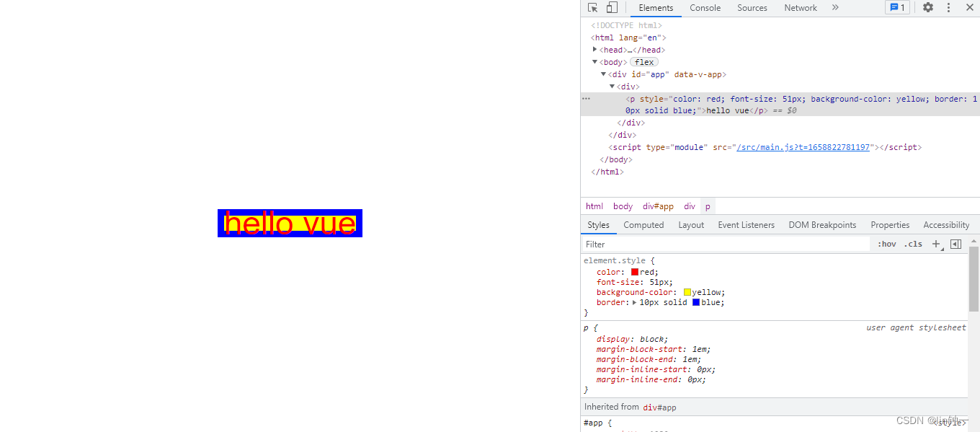Click the ellipsis beside the selected p element
Viewport: 980px width, 432px height.
click(x=587, y=99)
